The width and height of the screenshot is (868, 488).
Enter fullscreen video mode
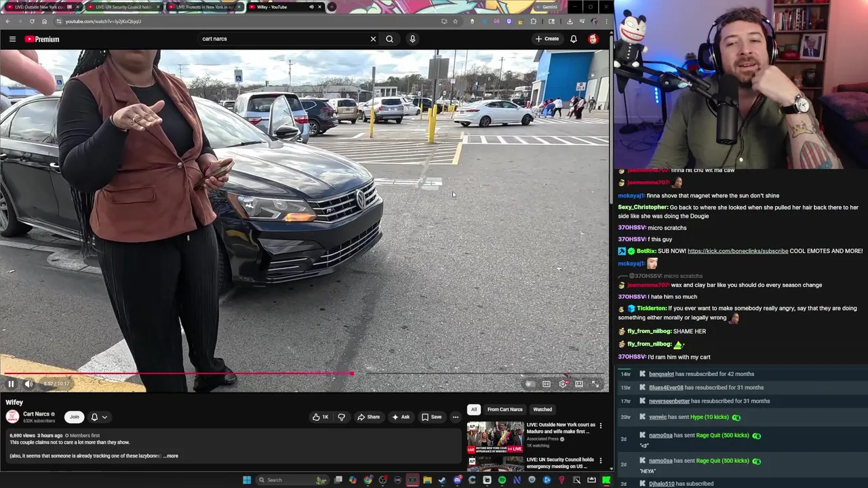[x=595, y=384]
